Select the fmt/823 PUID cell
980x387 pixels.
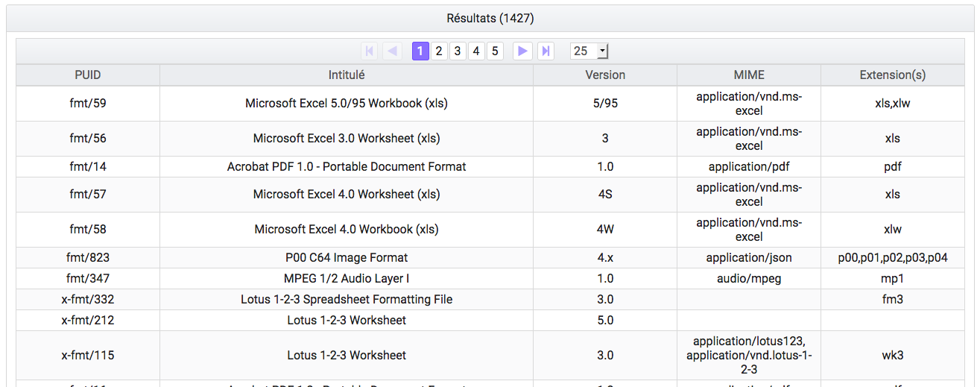click(x=88, y=258)
